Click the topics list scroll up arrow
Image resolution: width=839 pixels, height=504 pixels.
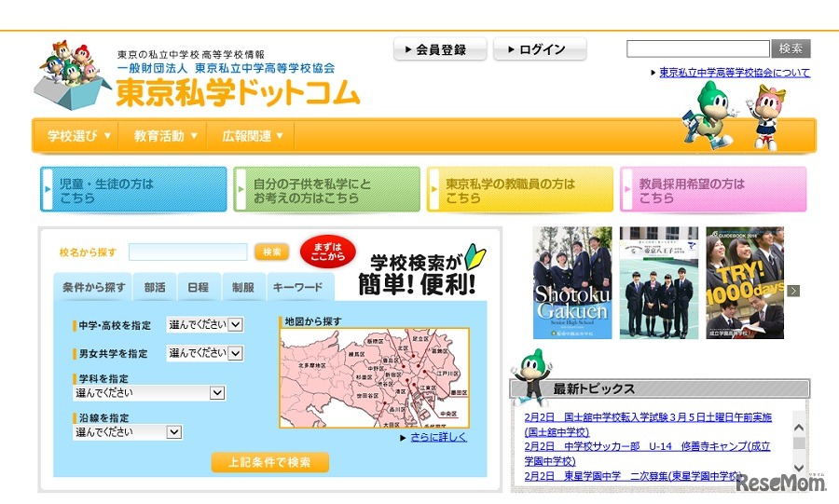coord(799,428)
